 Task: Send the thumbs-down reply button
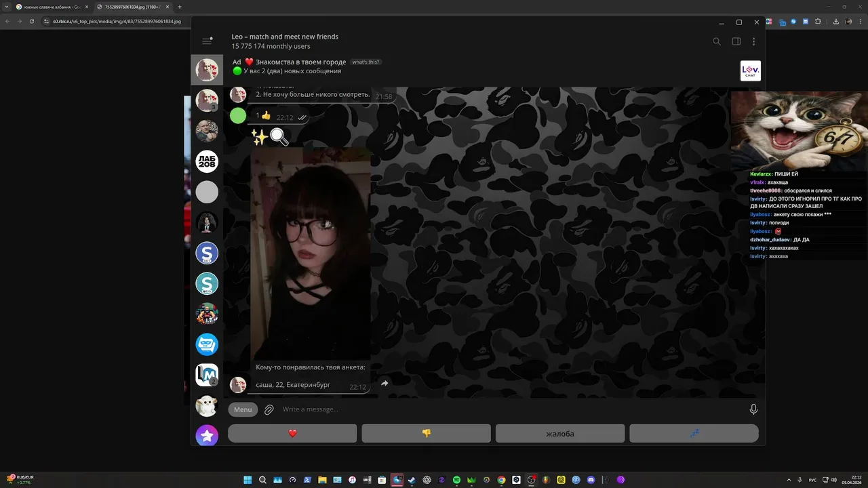(x=426, y=433)
